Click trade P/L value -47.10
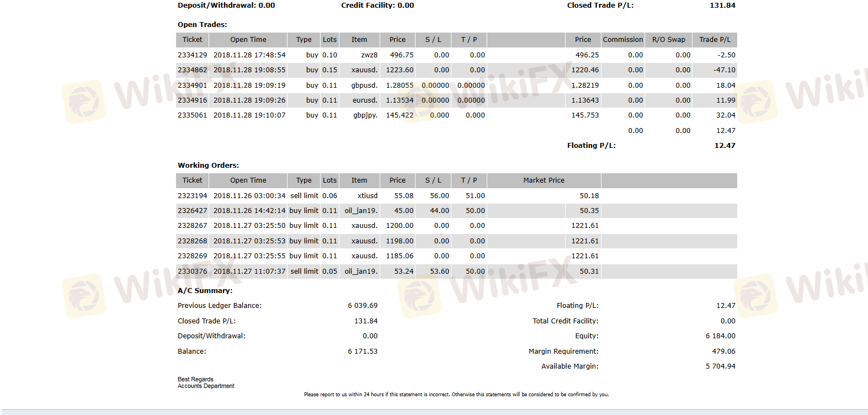The height and width of the screenshot is (415, 868). [725, 70]
